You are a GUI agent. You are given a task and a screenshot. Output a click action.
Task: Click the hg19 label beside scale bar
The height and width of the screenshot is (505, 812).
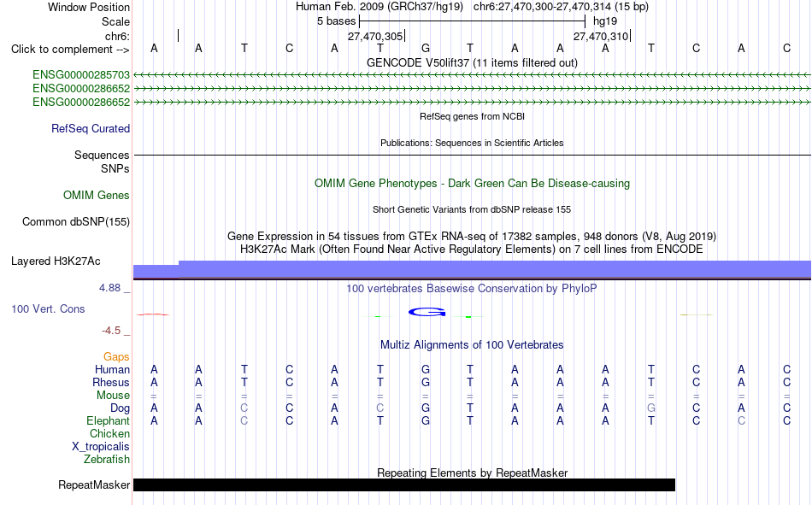[x=605, y=21]
